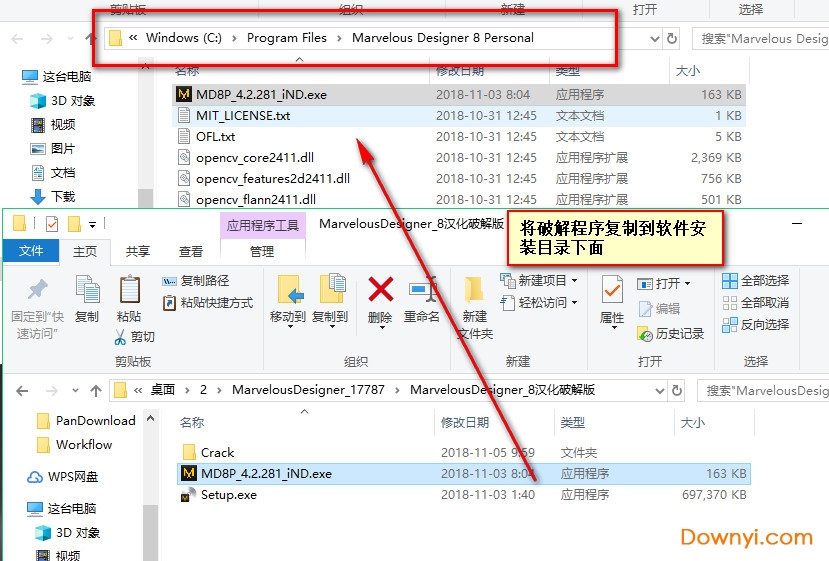The width and height of the screenshot is (829, 561).
Task: Click the New Folder (新建文件夹) icon
Action: pos(475,292)
